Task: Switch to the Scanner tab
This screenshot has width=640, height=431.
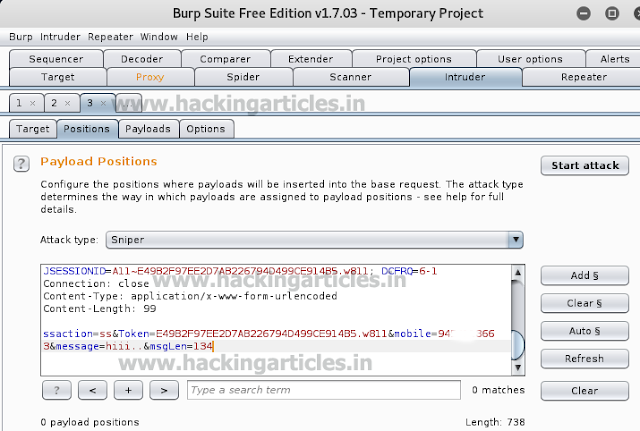Action: tap(351, 77)
